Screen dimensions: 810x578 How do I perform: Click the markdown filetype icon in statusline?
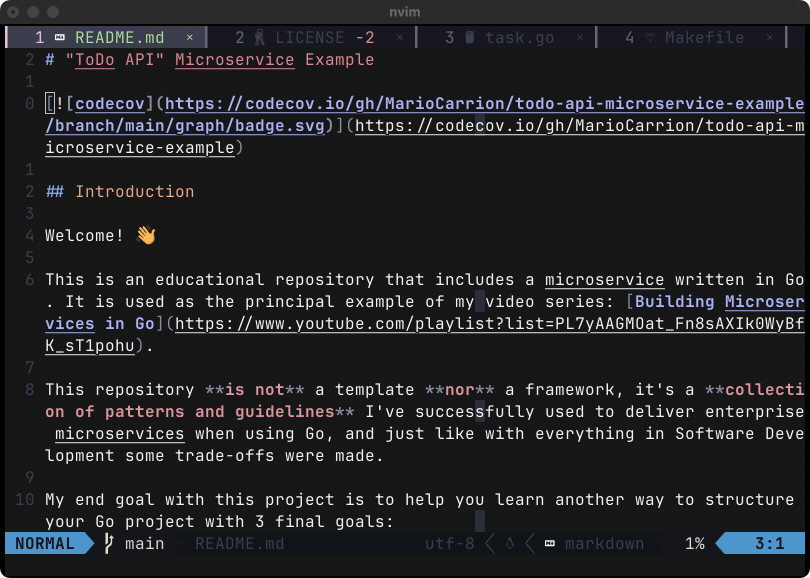(548, 543)
